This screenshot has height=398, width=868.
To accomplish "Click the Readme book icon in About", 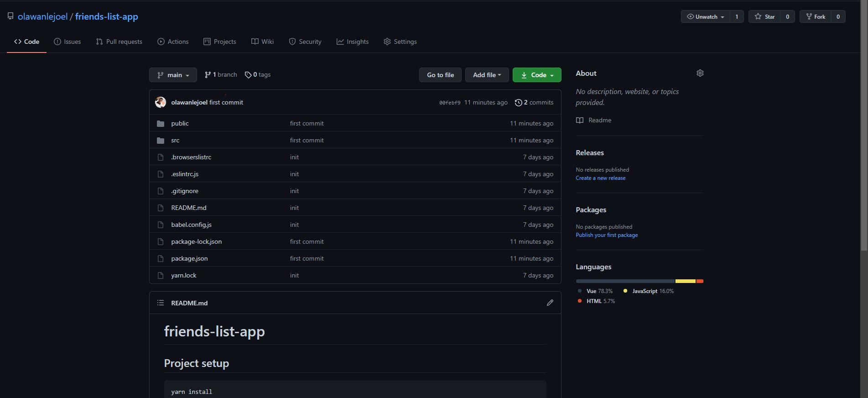I will tap(580, 120).
